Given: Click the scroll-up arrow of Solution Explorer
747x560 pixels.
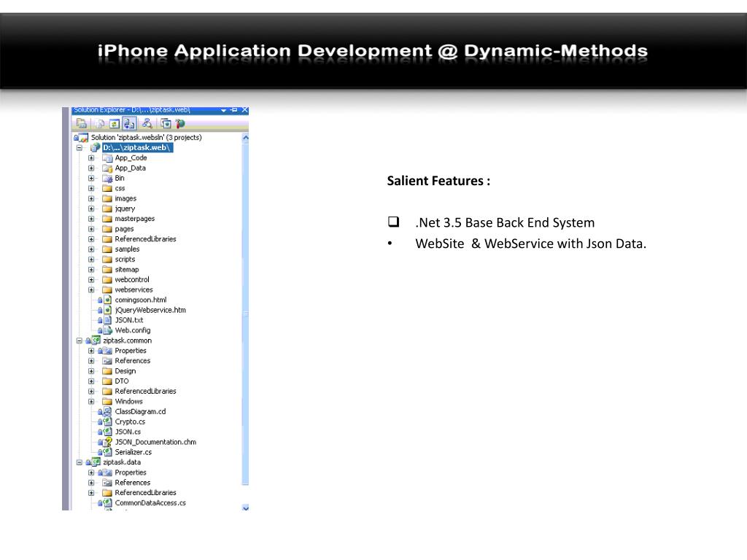Looking at the screenshot, I should [245, 138].
